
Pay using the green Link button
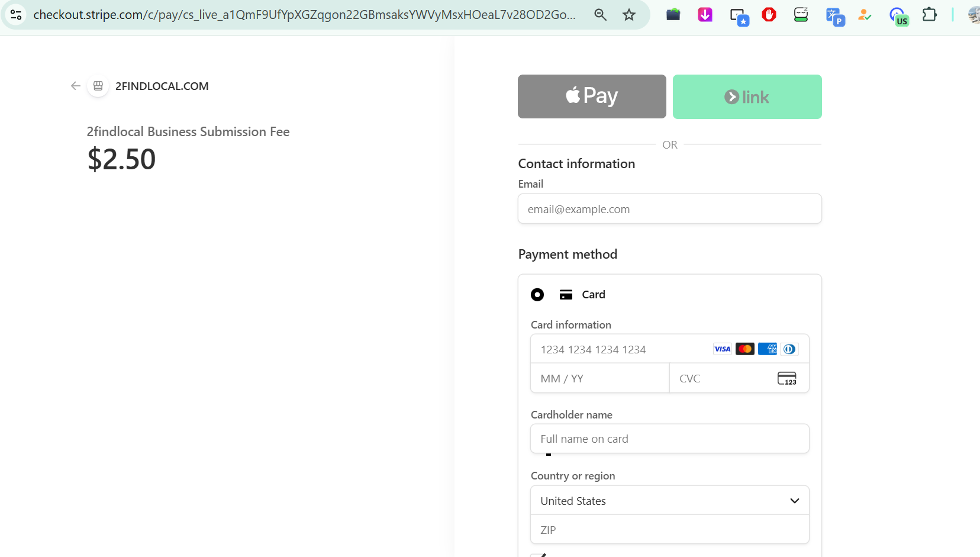747,96
